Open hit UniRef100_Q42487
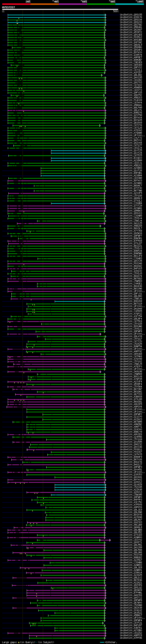This screenshot has width=146, height=644. 131,30
